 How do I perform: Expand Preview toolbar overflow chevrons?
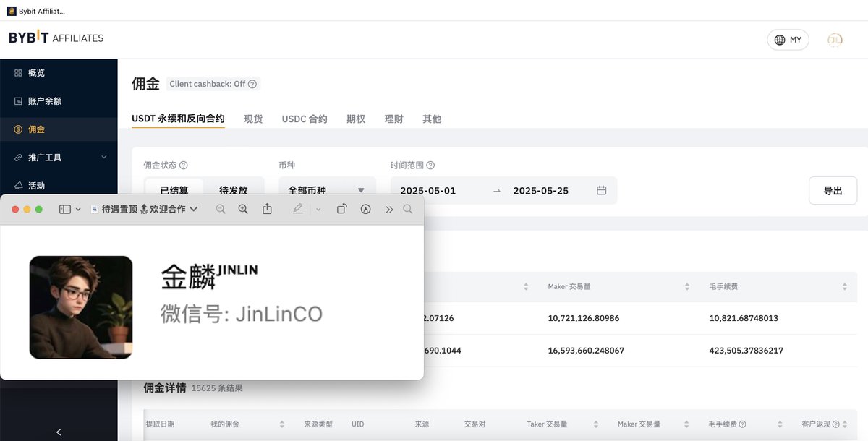389,209
